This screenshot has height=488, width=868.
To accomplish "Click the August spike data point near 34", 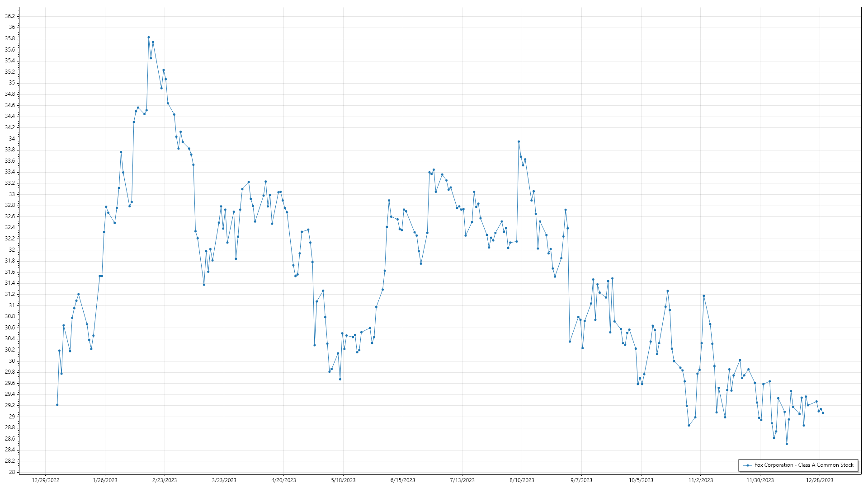I will click(519, 142).
